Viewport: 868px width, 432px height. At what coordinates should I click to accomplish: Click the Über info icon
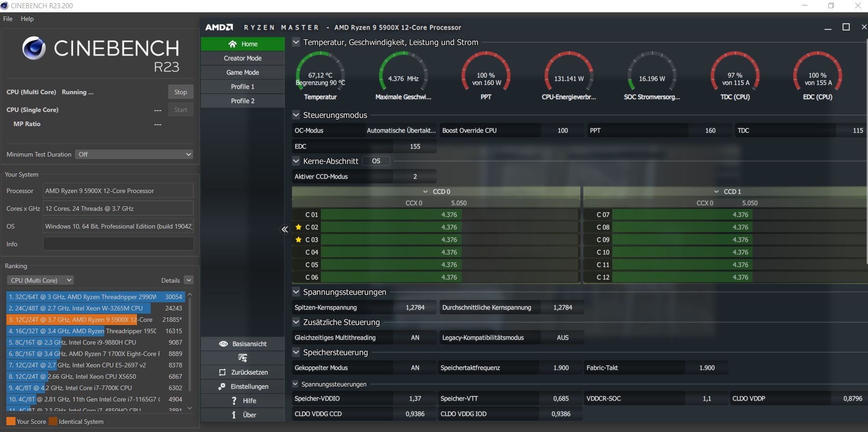pyautogui.click(x=234, y=415)
